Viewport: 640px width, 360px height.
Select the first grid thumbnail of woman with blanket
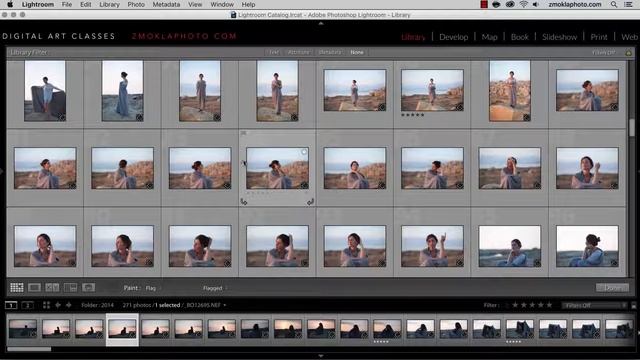coord(45,91)
